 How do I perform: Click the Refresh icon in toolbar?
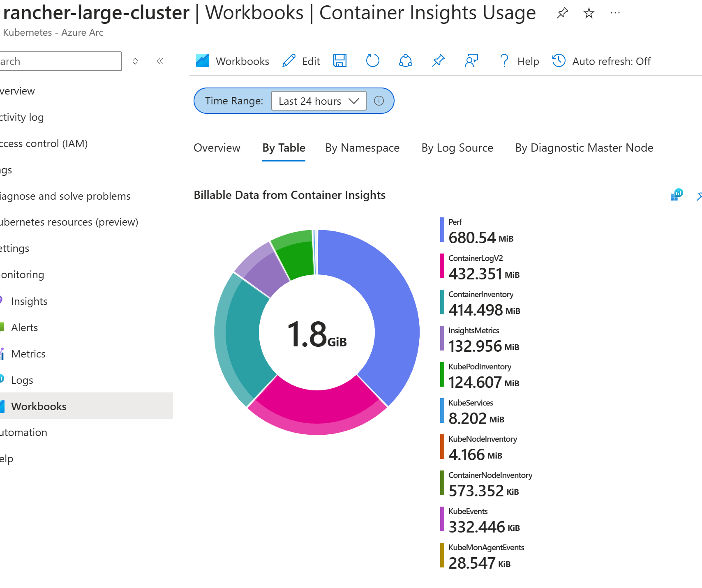372,61
